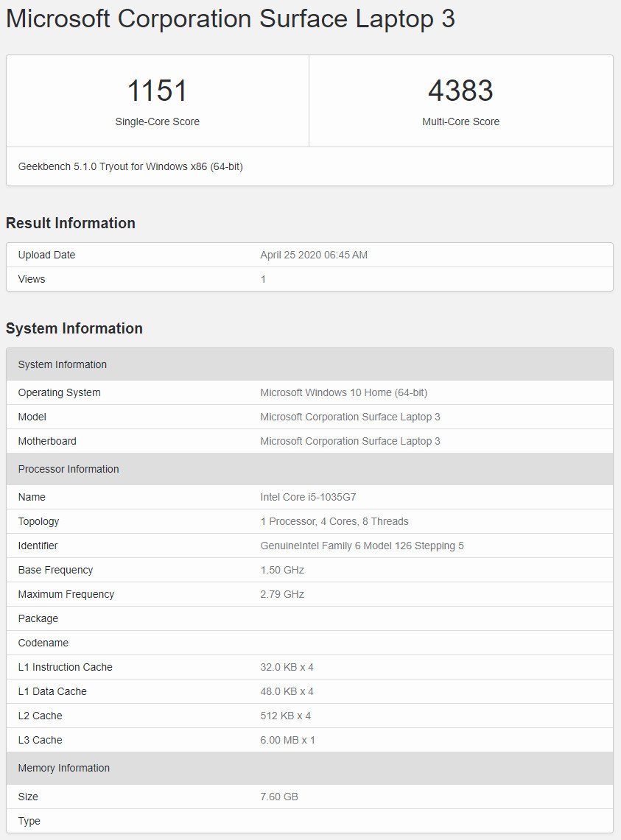621x840 pixels.
Task: Click the Topology label
Action: point(38,521)
